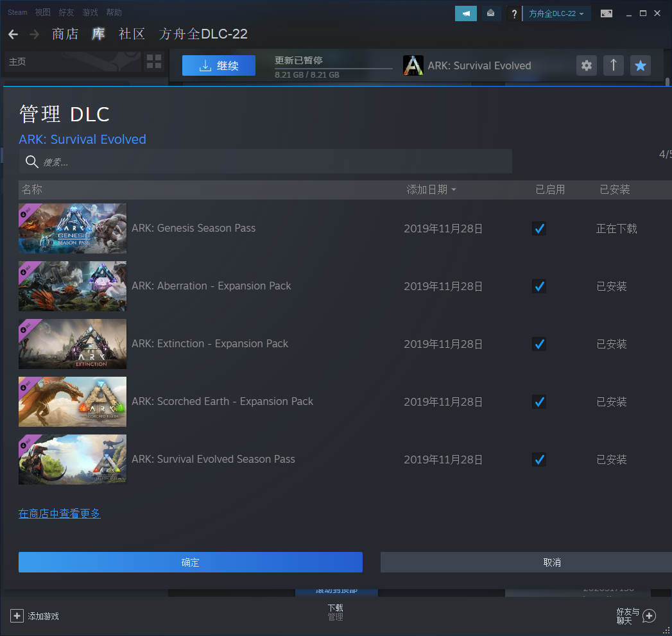Click the 添加游戏 button
The image size is (672, 636).
[34, 616]
